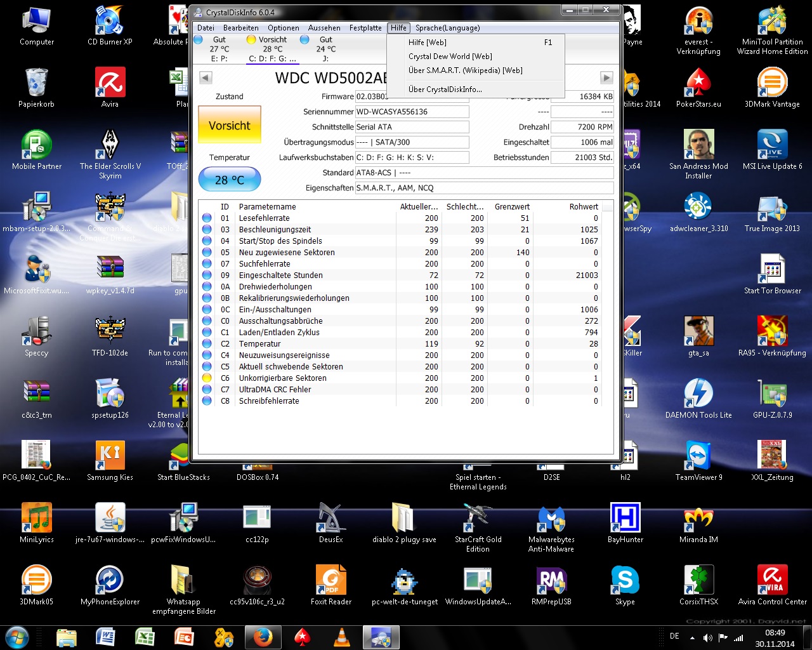This screenshot has width=812, height=650.
Task: Click the yellow status icon of Unkorrigierbare Sektoren
Action: click(207, 378)
